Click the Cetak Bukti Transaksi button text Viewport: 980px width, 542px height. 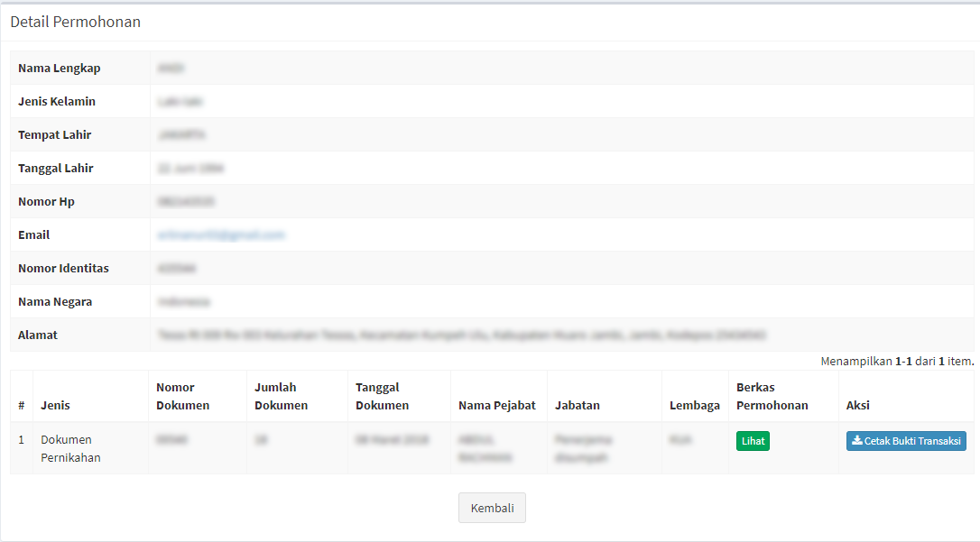click(x=911, y=441)
